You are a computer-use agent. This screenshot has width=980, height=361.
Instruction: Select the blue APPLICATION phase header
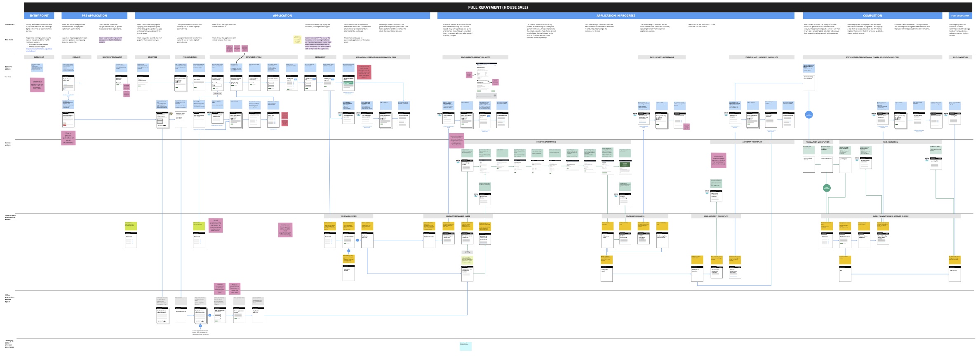click(x=282, y=16)
